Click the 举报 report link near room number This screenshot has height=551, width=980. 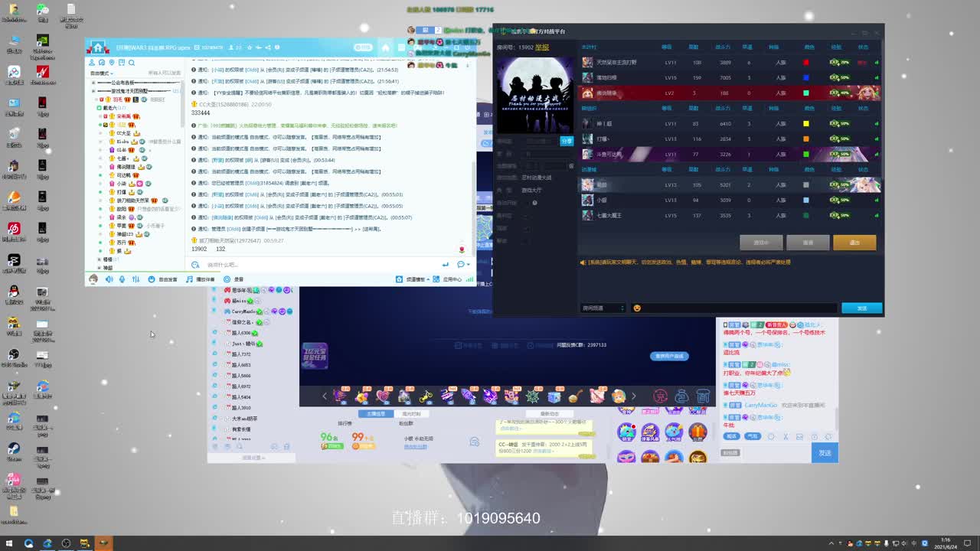coord(542,47)
